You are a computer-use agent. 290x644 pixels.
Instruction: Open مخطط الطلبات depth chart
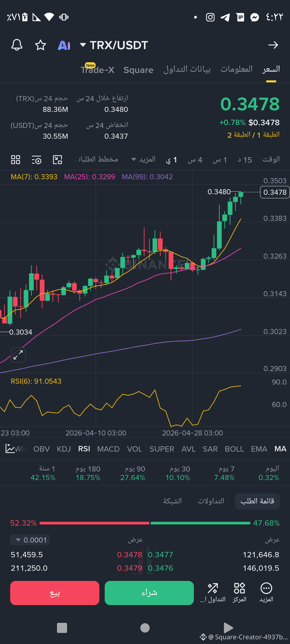pyautogui.click(x=97, y=159)
